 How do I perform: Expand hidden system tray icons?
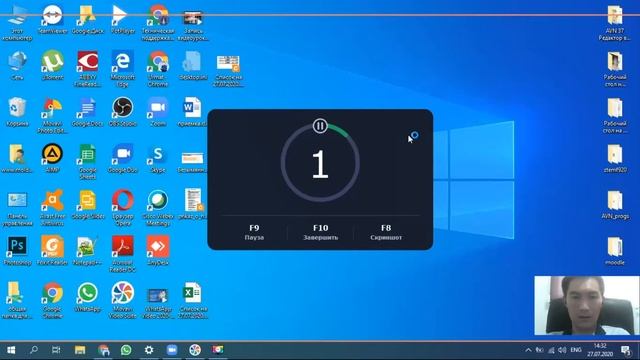[x=528, y=350]
